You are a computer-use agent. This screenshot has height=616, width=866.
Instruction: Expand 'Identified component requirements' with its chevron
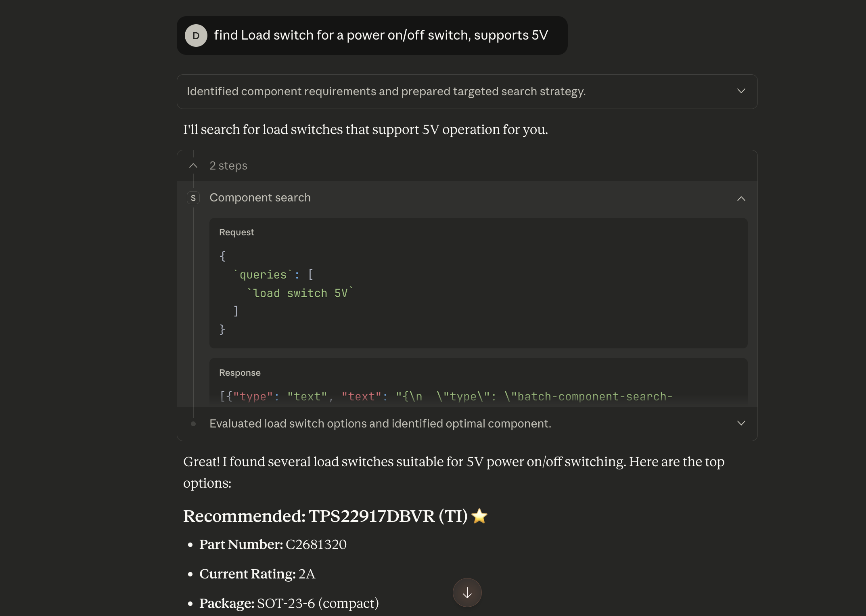click(741, 91)
